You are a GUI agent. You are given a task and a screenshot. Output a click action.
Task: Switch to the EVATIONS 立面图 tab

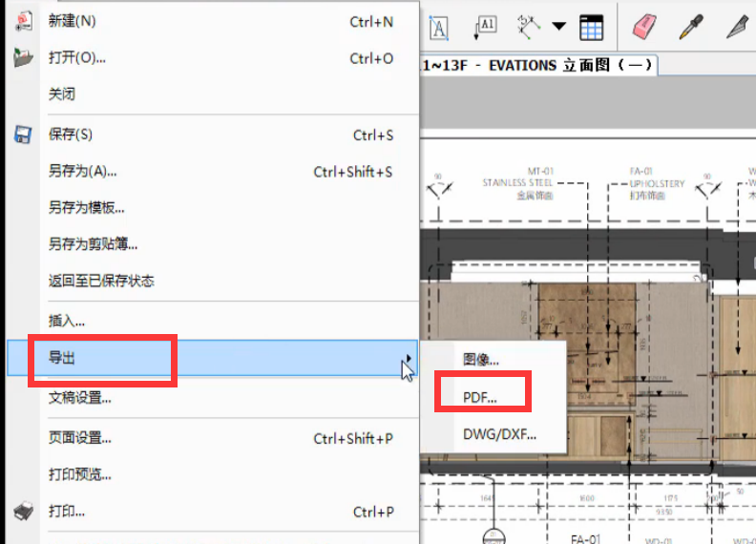539,65
